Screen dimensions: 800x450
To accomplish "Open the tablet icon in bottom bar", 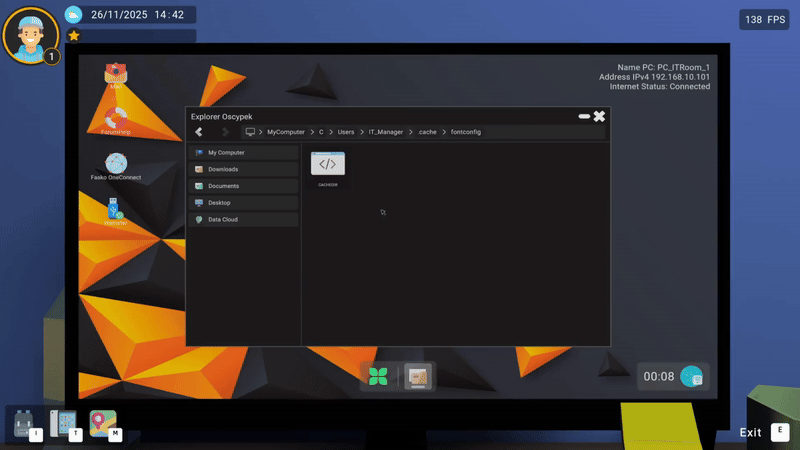I will coord(64,423).
